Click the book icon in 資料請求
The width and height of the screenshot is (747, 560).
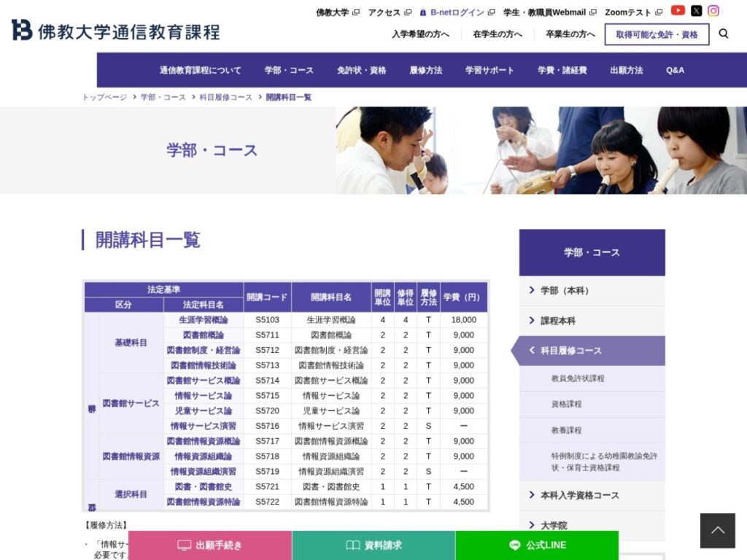352,545
